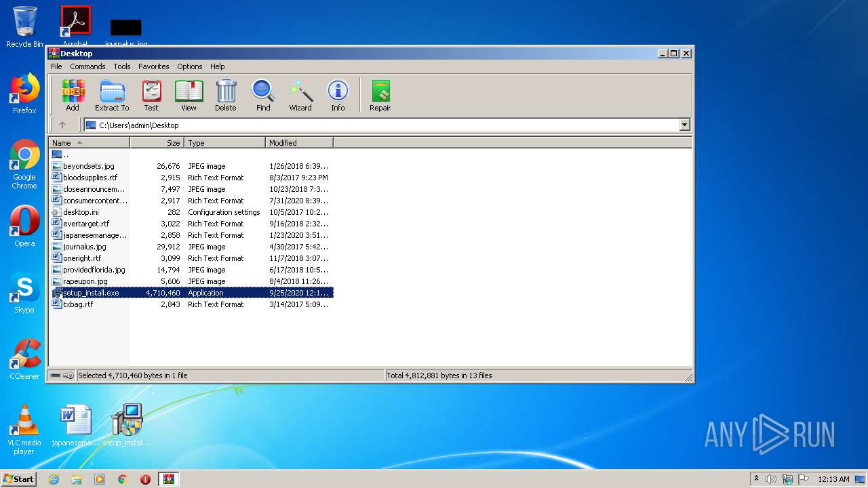Sort by the Name column header
868x488 pixels.
click(89, 143)
